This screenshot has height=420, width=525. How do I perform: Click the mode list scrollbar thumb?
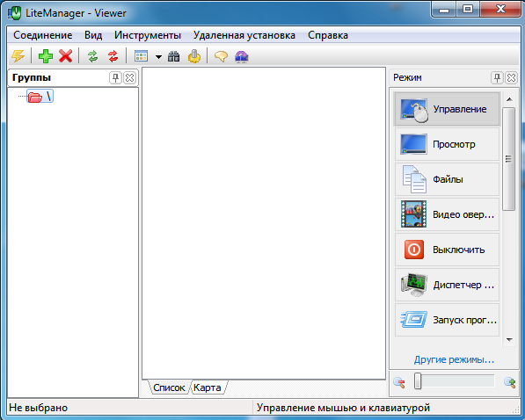pyautogui.click(x=509, y=159)
